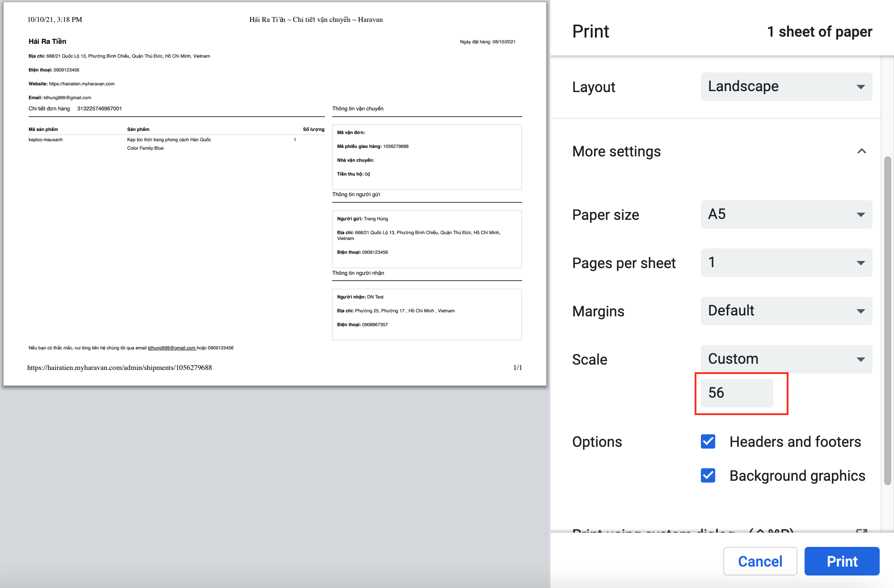Screen dimensions: 894x588
Task: Click email link tdhung999@gmail.com in preview
Action: [171, 348]
